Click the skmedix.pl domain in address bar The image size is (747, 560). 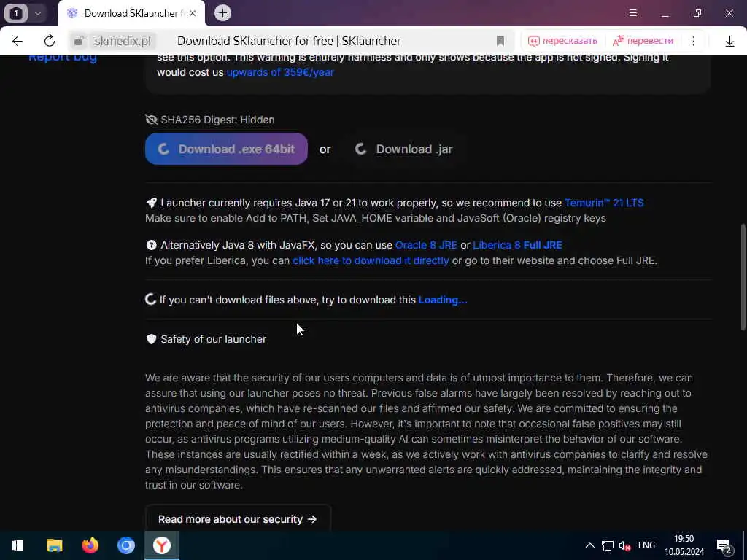coord(123,41)
